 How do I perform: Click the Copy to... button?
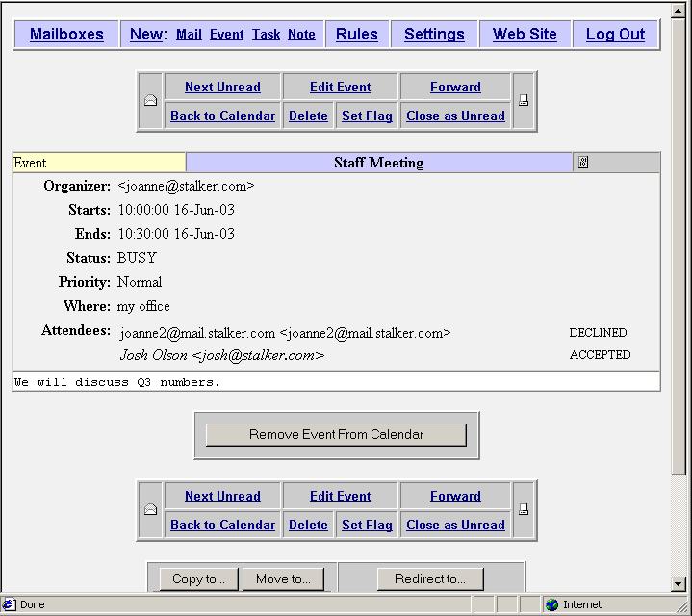[198, 578]
